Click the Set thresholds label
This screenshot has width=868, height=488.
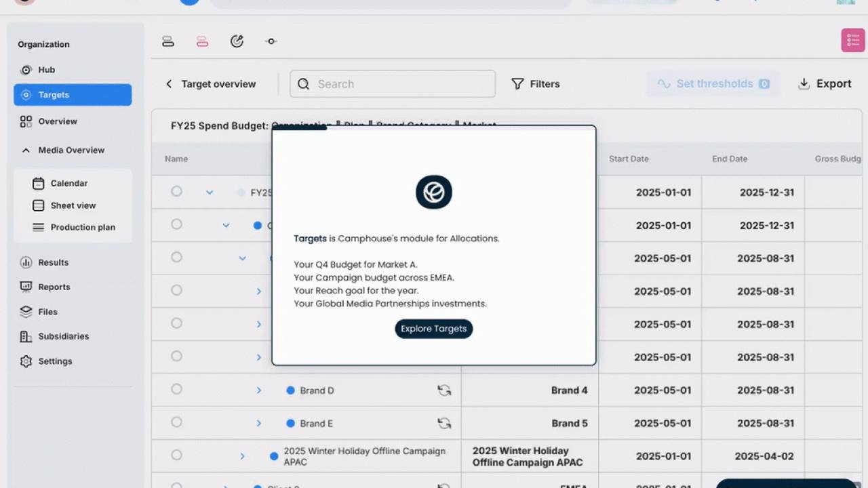(715, 84)
